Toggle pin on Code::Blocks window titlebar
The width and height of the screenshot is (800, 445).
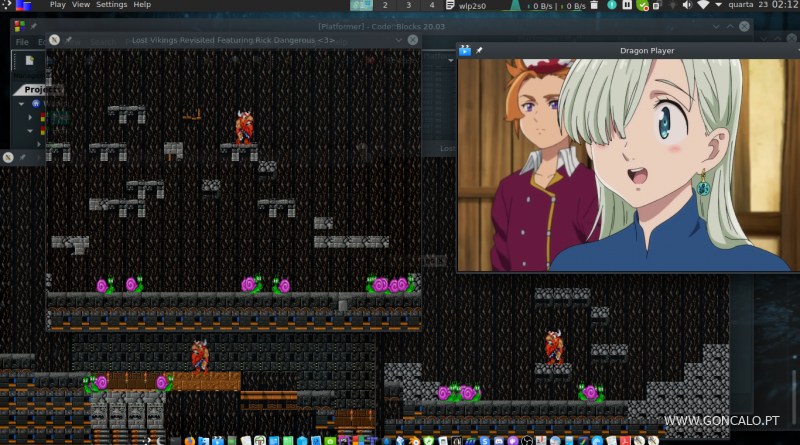tap(33, 25)
